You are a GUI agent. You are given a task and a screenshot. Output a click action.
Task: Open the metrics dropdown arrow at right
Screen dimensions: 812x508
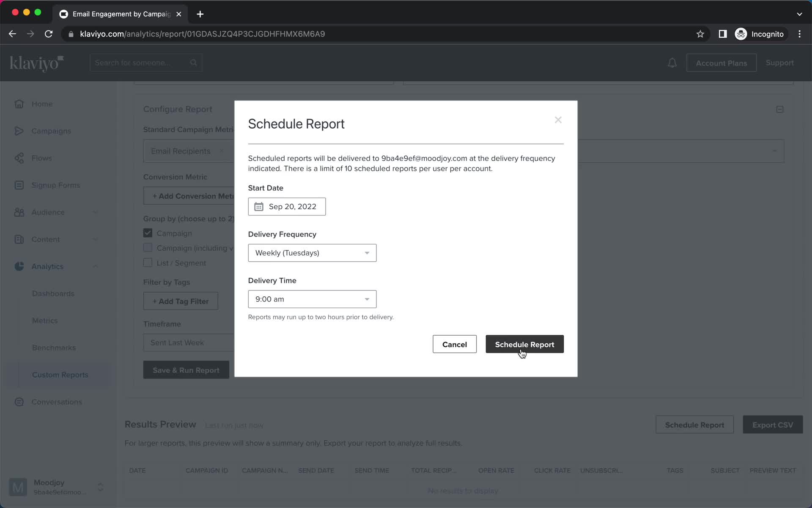pyautogui.click(x=774, y=151)
